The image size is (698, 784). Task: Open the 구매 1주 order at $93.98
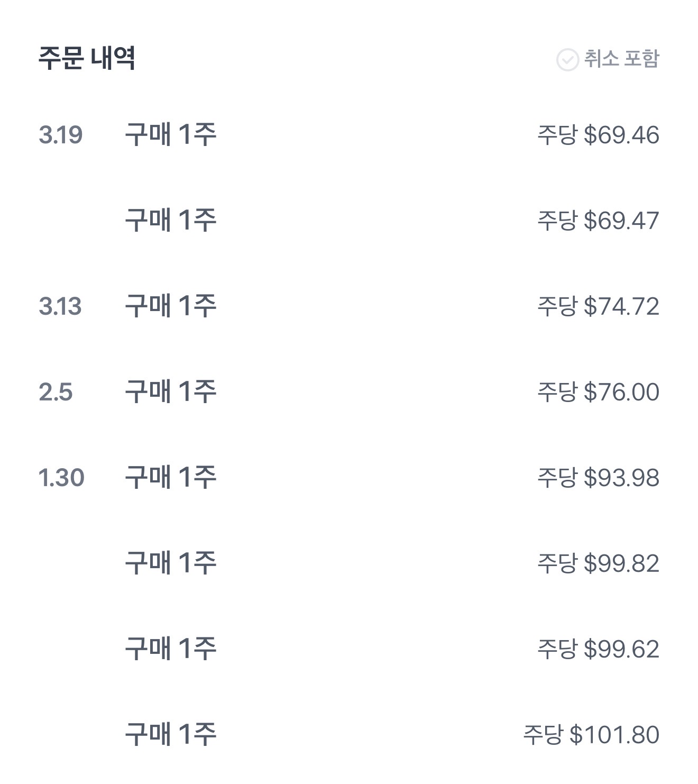click(171, 477)
